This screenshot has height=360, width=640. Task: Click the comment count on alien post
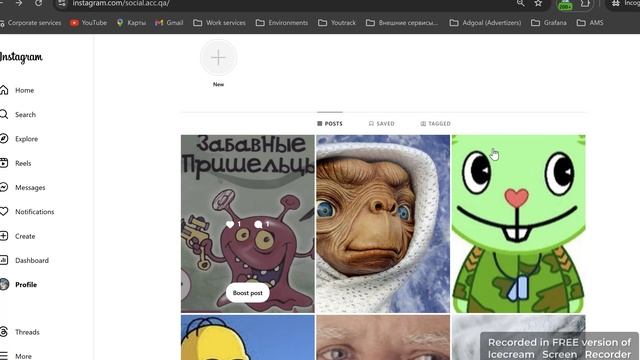click(x=262, y=224)
